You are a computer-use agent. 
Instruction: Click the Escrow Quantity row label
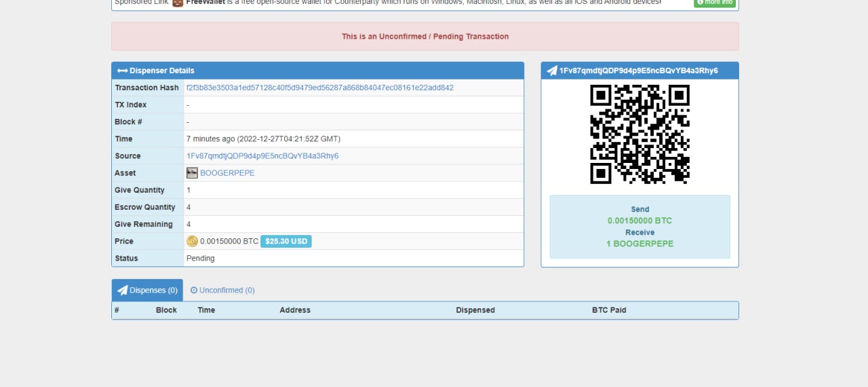pos(145,207)
